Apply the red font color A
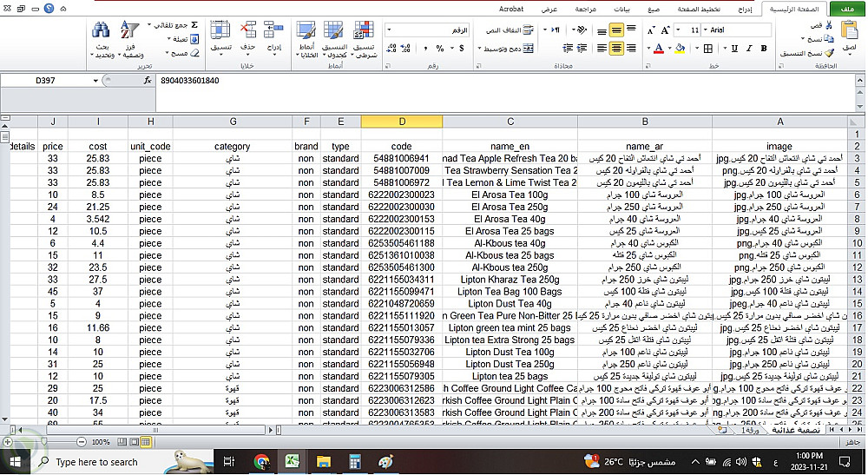This screenshot has height=475, width=868. pos(658,49)
